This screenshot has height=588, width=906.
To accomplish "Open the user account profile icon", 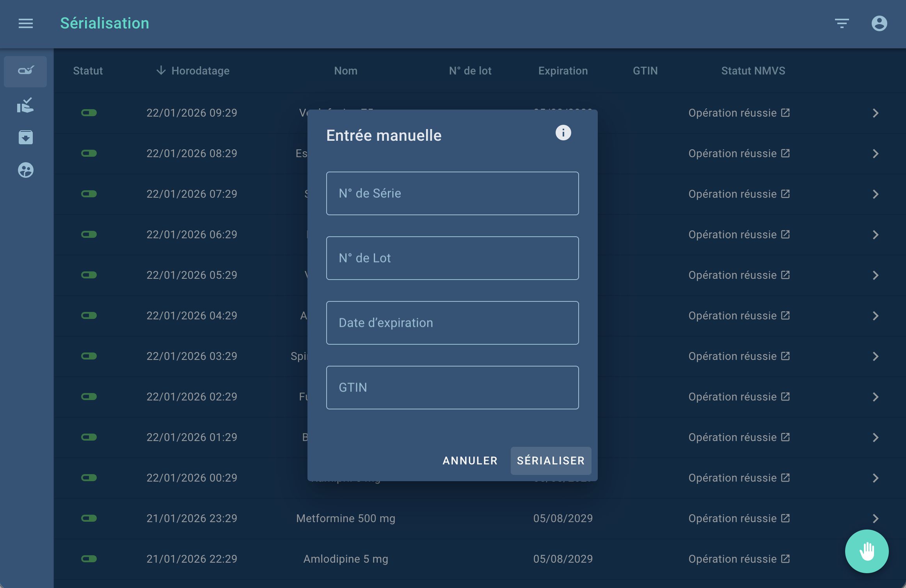I will pyautogui.click(x=879, y=24).
